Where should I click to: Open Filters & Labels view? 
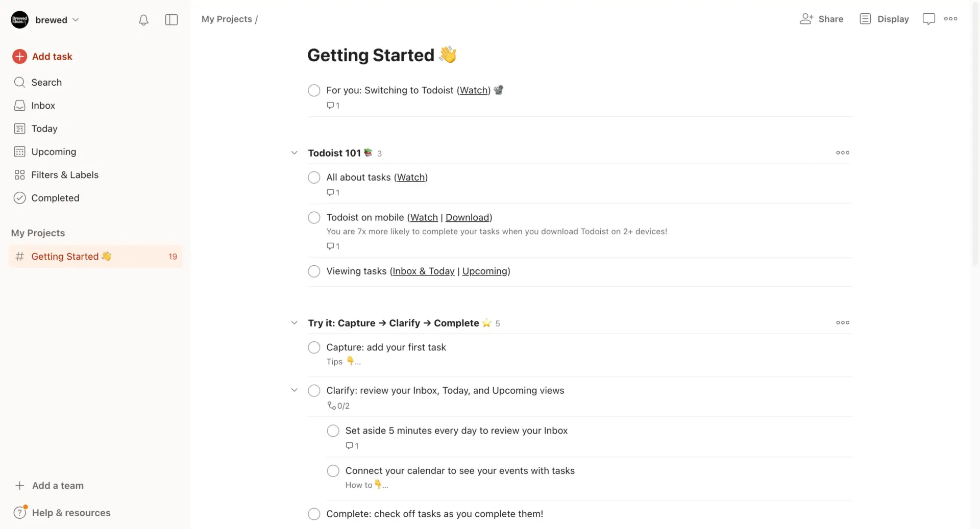pyautogui.click(x=64, y=175)
